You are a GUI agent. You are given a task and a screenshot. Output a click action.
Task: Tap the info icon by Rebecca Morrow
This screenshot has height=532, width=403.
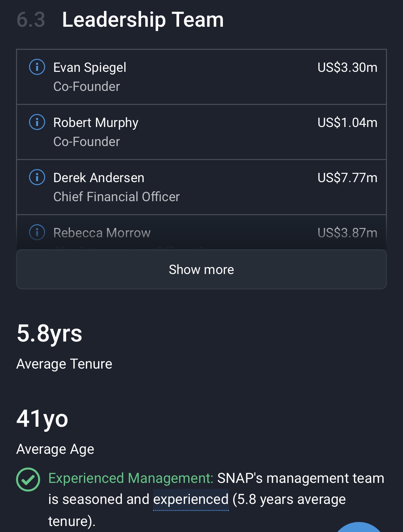pos(37,232)
